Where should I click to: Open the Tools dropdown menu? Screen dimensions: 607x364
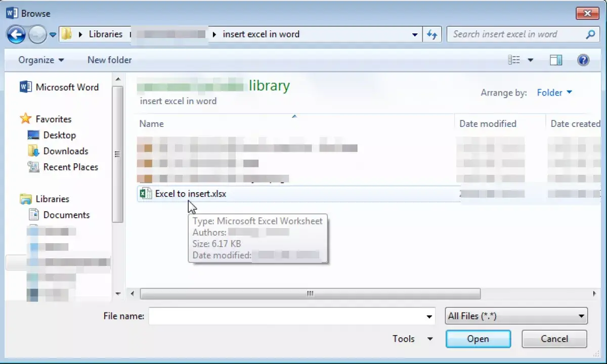pos(413,339)
